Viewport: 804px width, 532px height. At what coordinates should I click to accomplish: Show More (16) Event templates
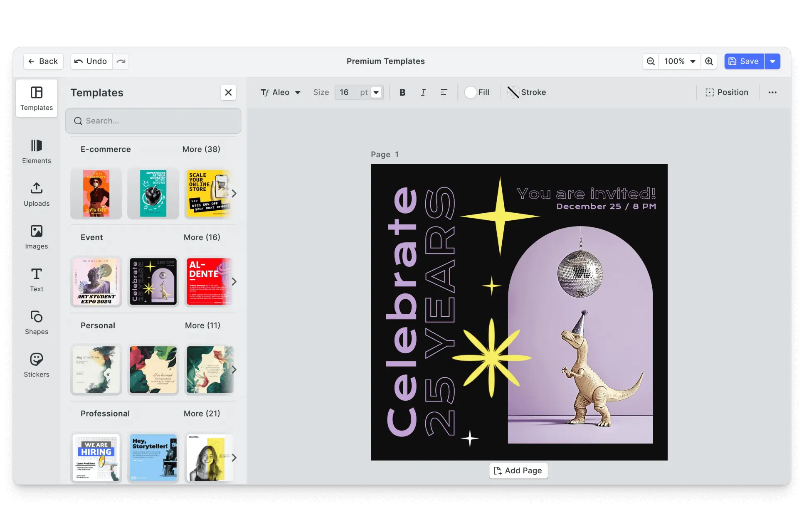[x=202, y=237]
